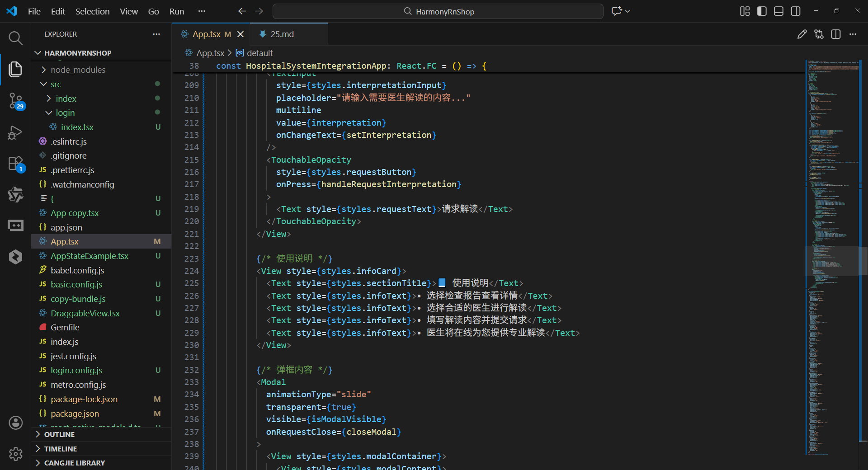Open the Copilot chat dropdown arrow
Viewport: 868px width, 470px height.
[627, 11]
